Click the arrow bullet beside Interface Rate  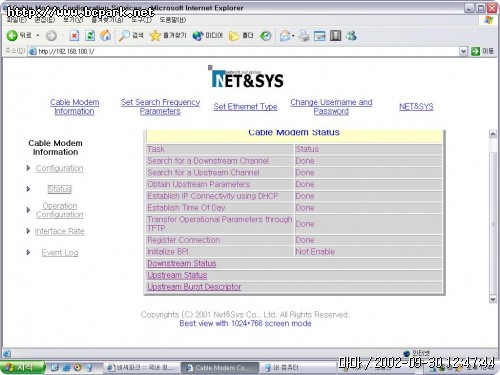click(x=28, y=231)
